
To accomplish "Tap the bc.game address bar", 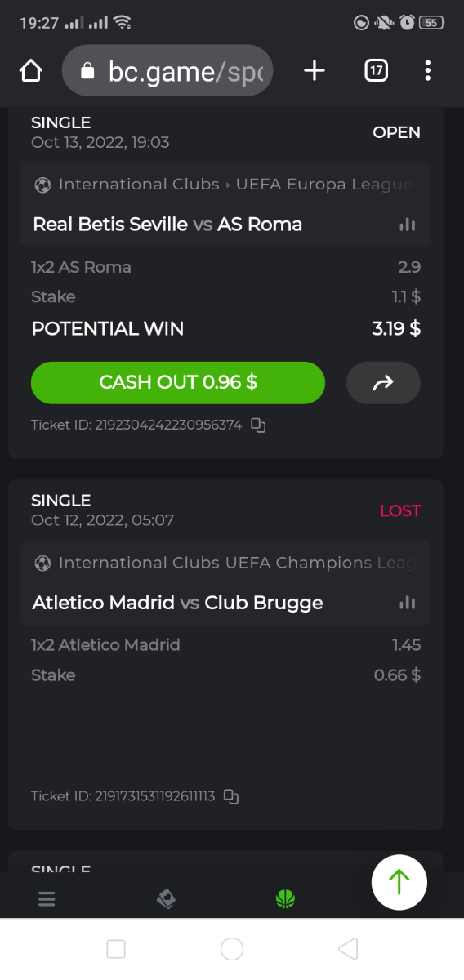I will click(x=167, y=71).
